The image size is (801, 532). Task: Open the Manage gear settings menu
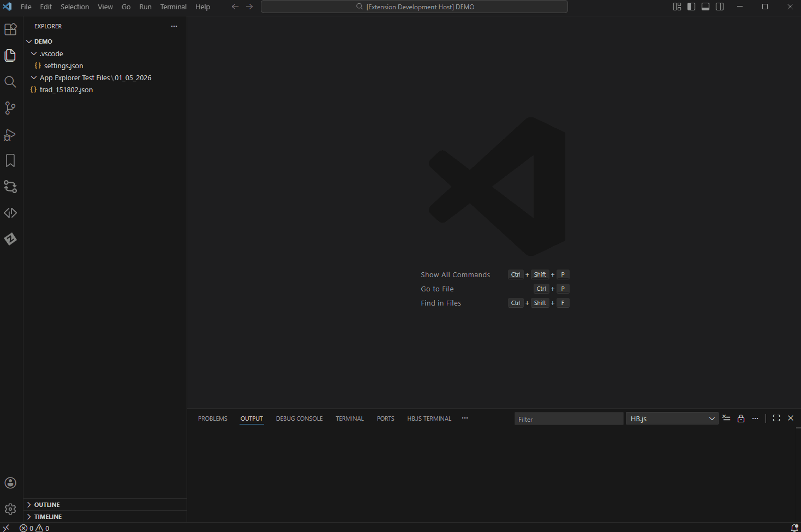(x=10, y=509)
